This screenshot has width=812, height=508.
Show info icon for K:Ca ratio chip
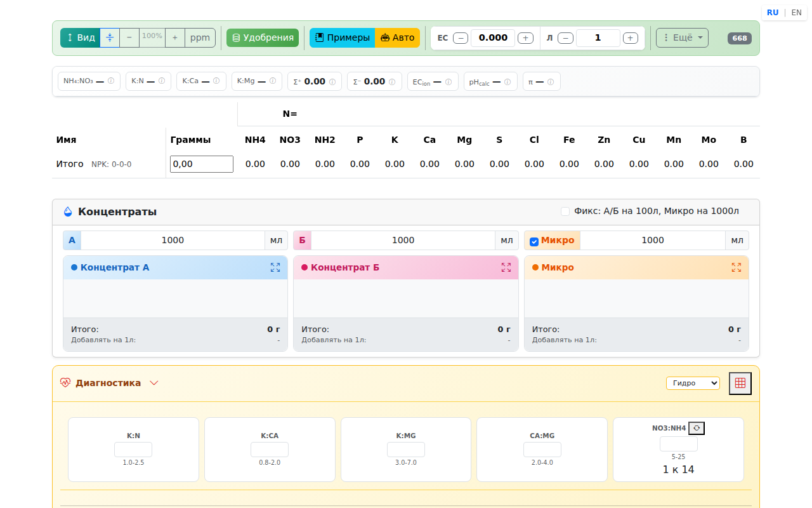click(x=216, y=81)
